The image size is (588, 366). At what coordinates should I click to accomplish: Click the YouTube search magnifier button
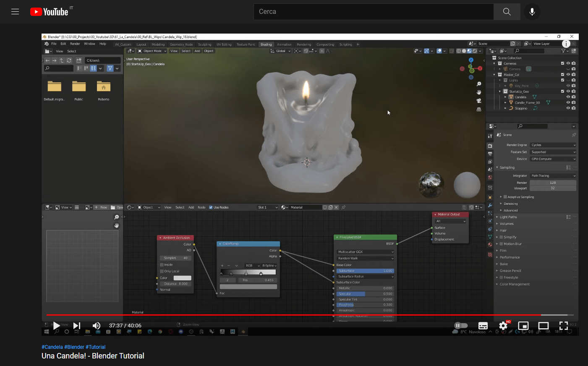point(507,12)
